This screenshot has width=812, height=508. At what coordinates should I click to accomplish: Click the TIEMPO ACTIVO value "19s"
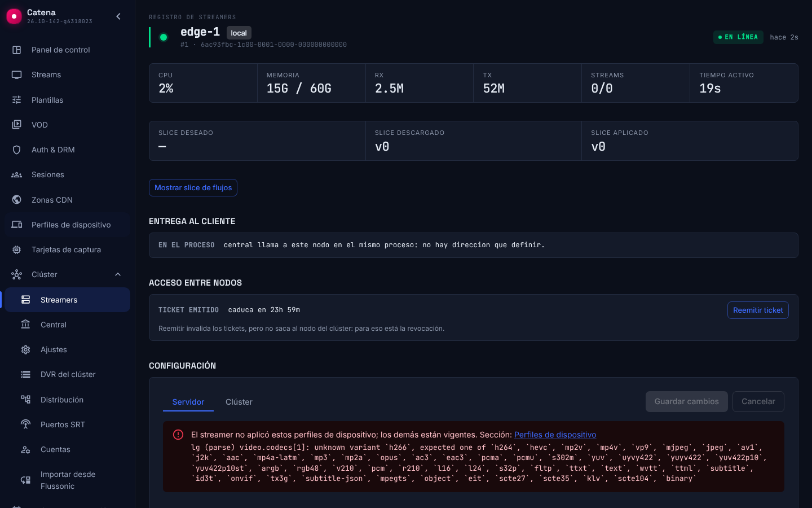point(710,89)
